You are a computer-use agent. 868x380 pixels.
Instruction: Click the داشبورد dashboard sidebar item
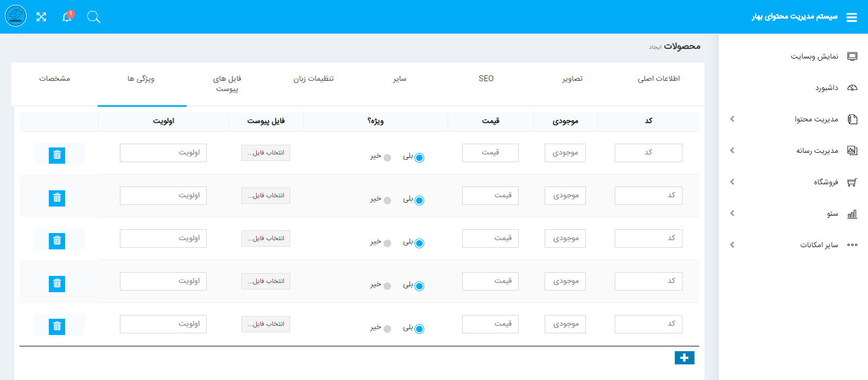pos(826,88)
